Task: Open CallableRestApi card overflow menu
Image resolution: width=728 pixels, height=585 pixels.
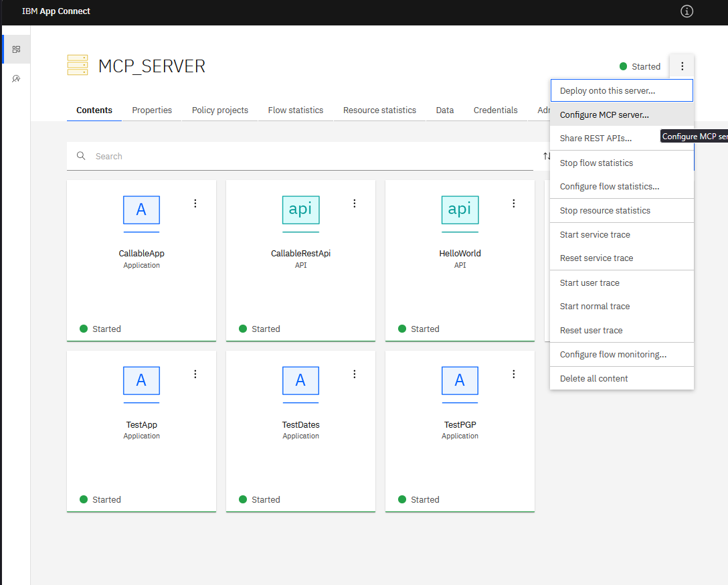Action: [355, 203]
